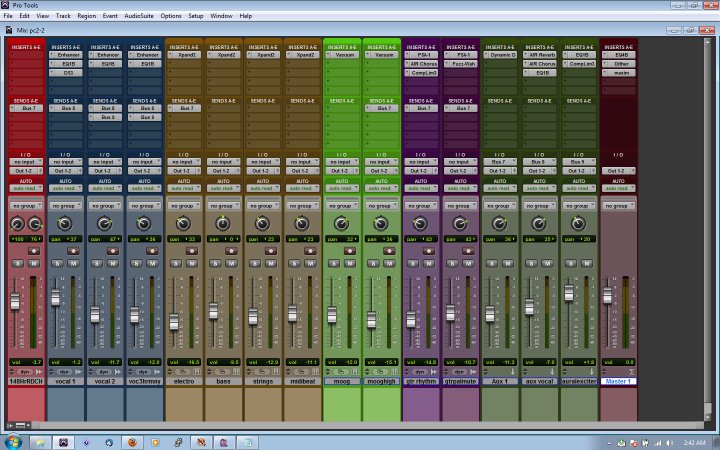Mute the aux vocal channel
Image resolution: width=720 pixels, height=450 pixels.
pos(546,263)
